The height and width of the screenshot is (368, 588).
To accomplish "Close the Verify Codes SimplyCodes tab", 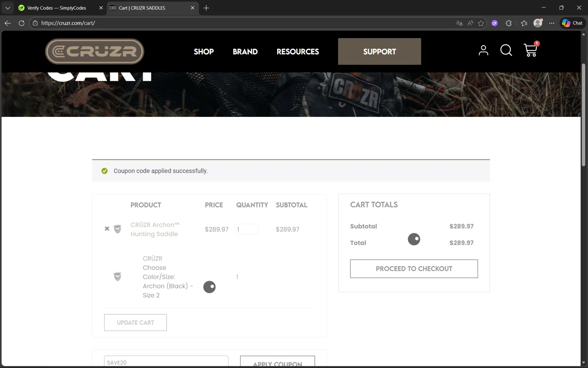I will tap(101, 8).
